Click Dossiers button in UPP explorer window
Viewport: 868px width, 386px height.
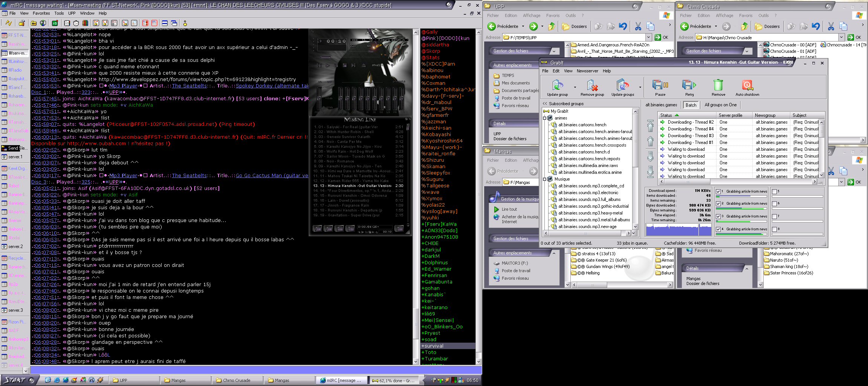point(575,26)
